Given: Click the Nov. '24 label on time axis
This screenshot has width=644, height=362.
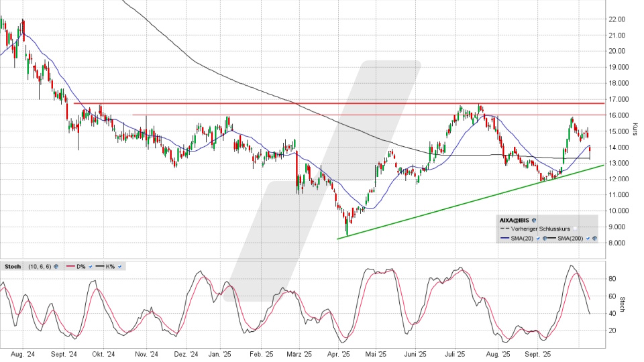Looking at the screenshot, I should coord(146,354).
